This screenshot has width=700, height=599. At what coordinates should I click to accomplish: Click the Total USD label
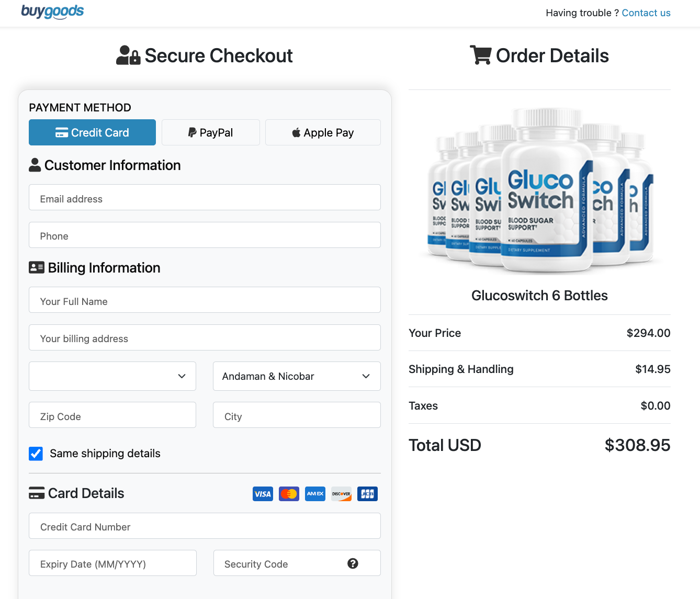(445, 445)
